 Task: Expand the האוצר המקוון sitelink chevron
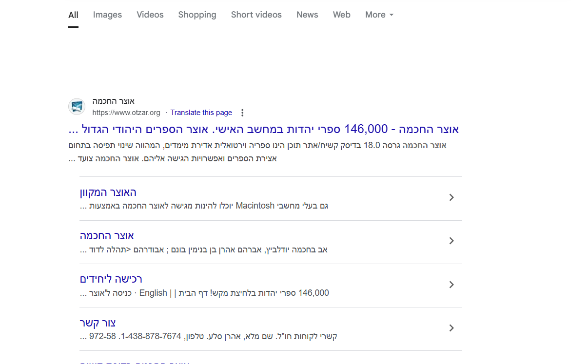click(x=451, y=197)
